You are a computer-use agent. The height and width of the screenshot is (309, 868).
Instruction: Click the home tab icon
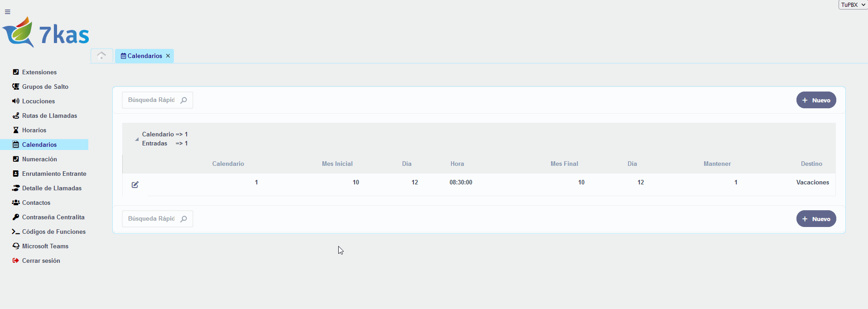(x=101, y=56)
